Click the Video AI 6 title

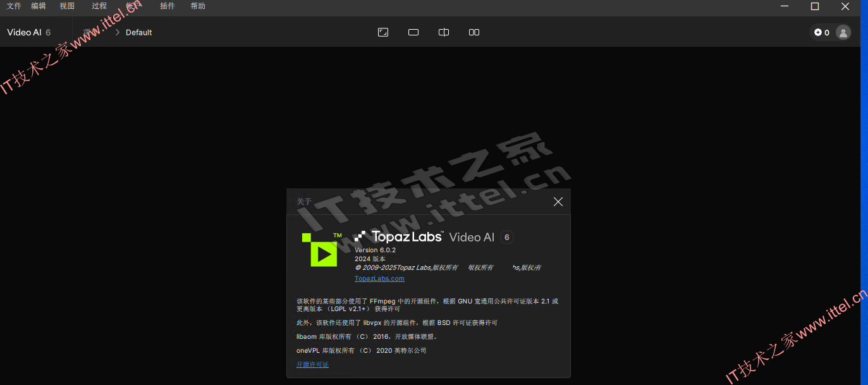click(x=29, y=32)
